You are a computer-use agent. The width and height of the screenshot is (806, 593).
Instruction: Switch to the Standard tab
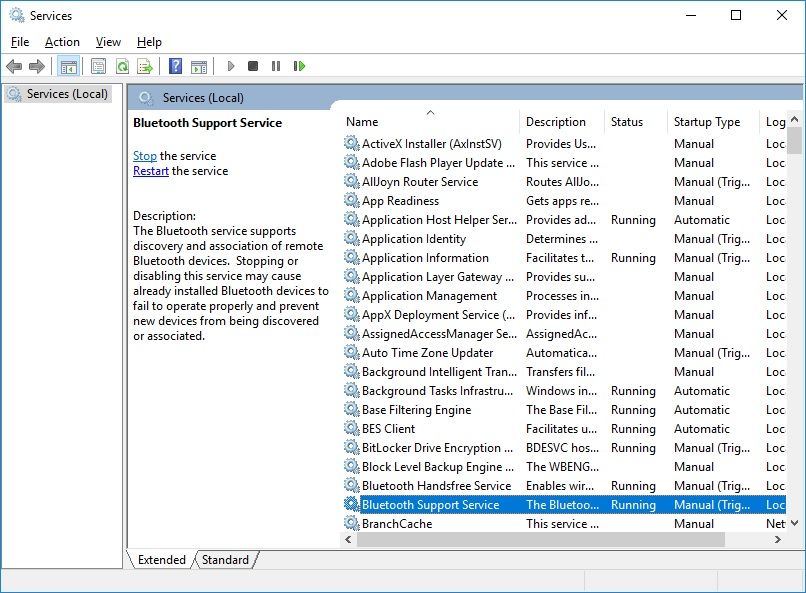click(x=225, y=560)
